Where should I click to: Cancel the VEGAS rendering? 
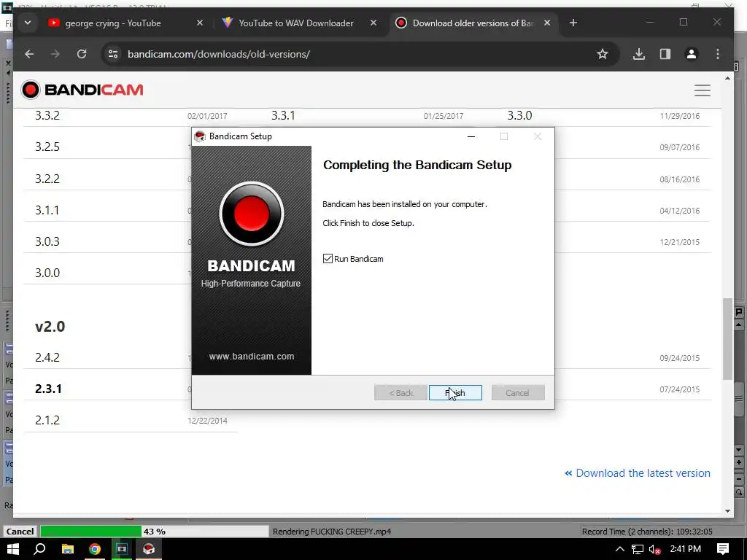[x=20, y=532]
